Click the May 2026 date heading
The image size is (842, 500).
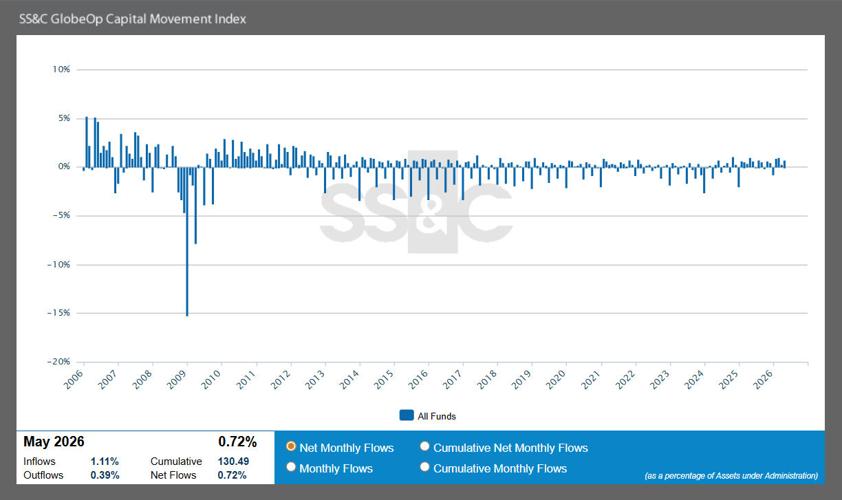click(54, 441)
